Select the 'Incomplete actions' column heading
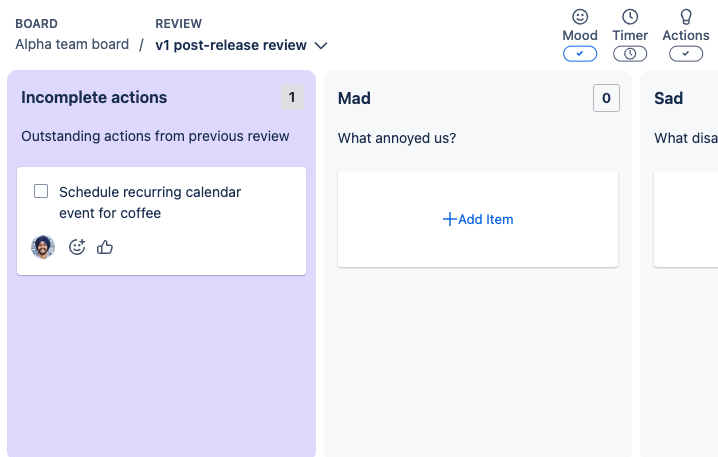The height and width of the screenshot is (457, 718). click(x=94, y=98)
